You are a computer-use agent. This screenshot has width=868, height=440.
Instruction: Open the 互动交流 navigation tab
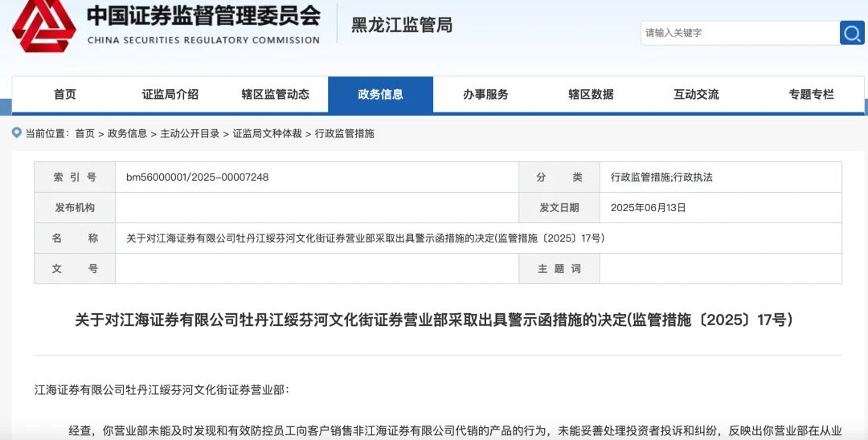point(696,95)
